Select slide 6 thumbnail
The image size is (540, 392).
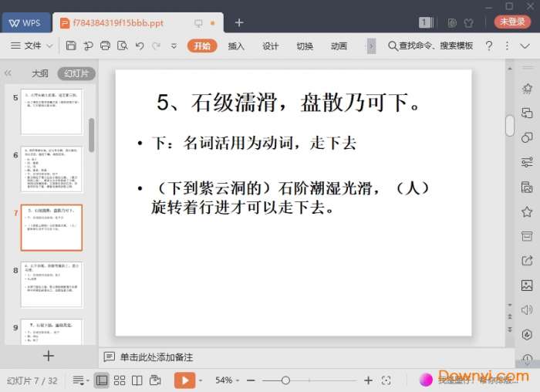click(x=52, y=169)
